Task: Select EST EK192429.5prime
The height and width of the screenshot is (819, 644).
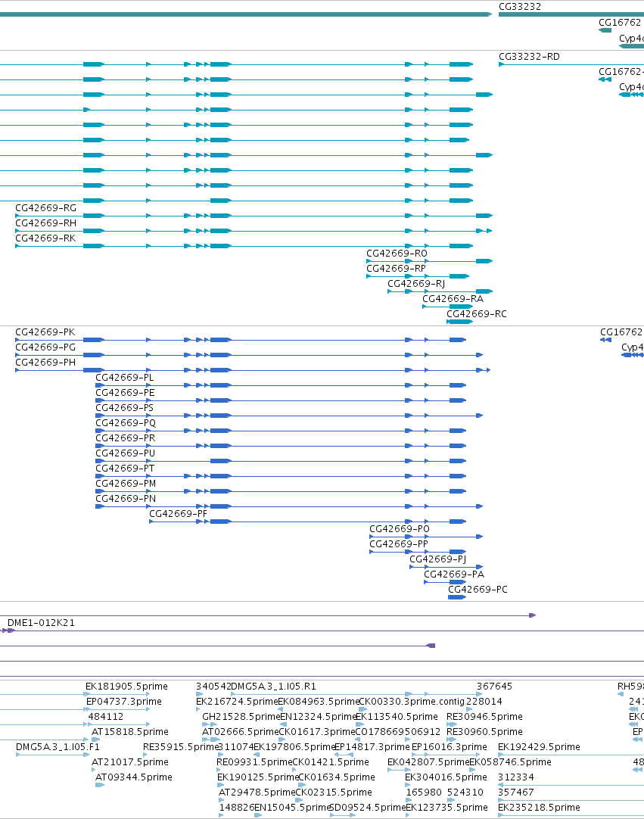Action: pyautogui.click(x=539, y=747)
